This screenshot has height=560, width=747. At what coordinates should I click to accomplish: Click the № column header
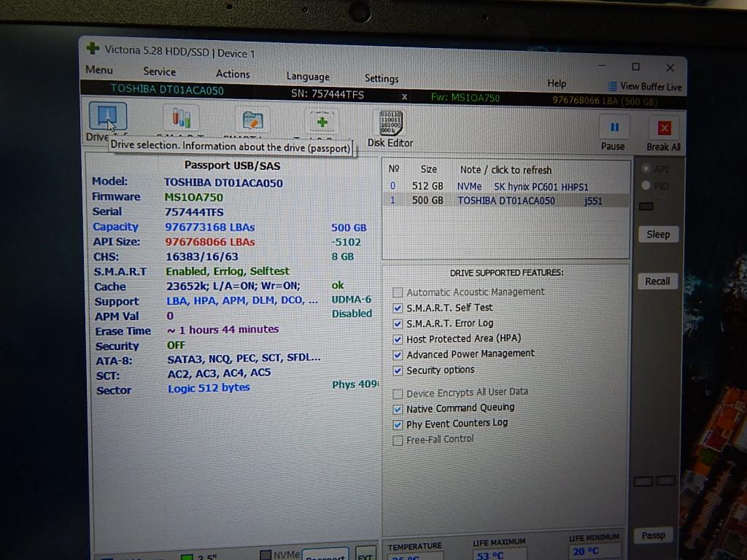coord(393,168)
